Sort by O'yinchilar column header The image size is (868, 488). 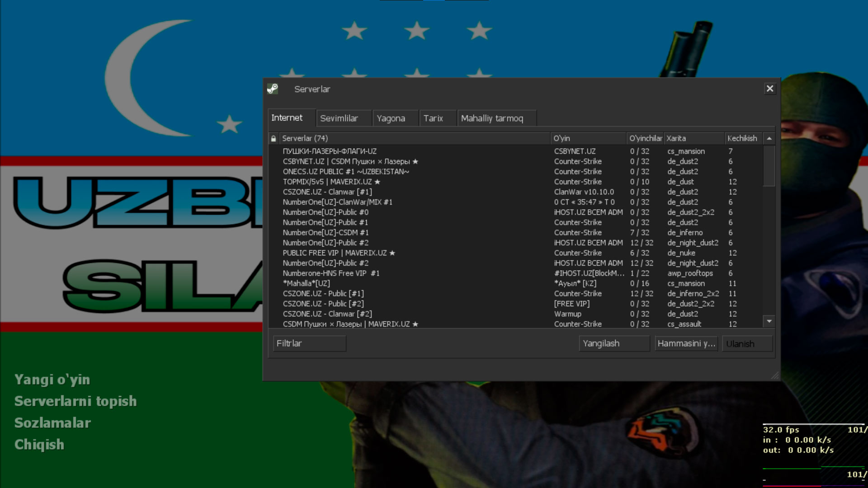coord(645,138)
